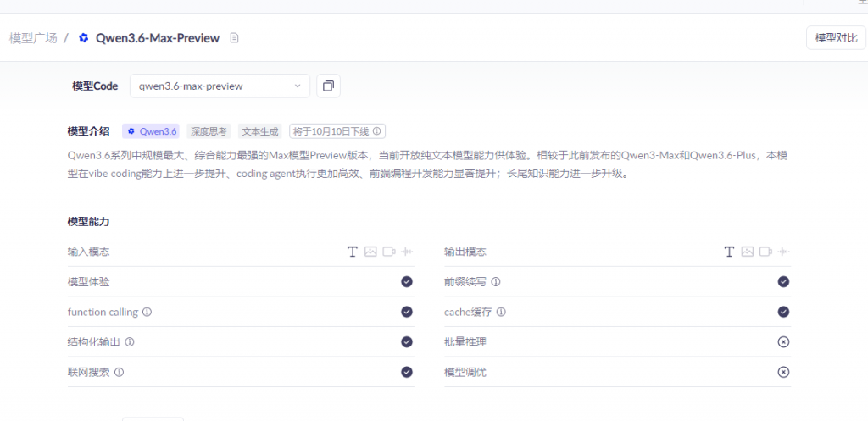Click the checkmark for function calling

[x=407, y=312]
